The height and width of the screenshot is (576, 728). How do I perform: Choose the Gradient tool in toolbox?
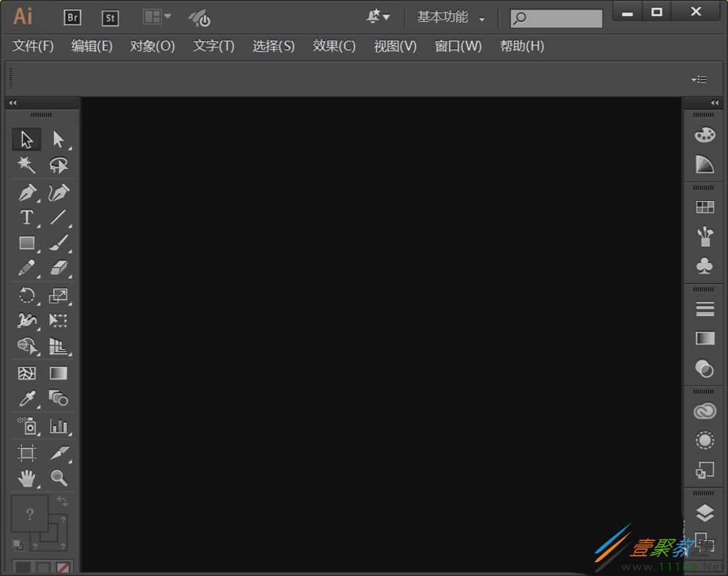[x=58, y=373]
